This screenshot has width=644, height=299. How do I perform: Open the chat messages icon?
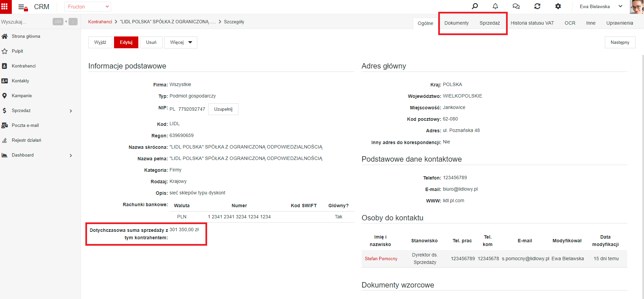[x=516, y=6]
